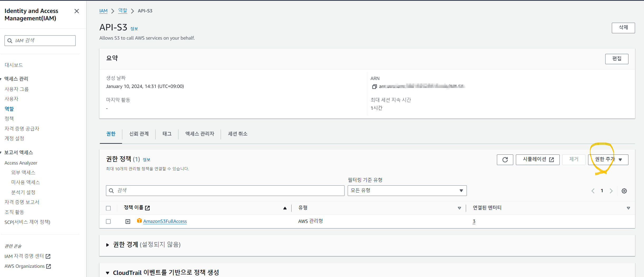644x277 pixels.
Task: Open 사용자 그룹 in sidebar
Action: [x=17, y=89]
